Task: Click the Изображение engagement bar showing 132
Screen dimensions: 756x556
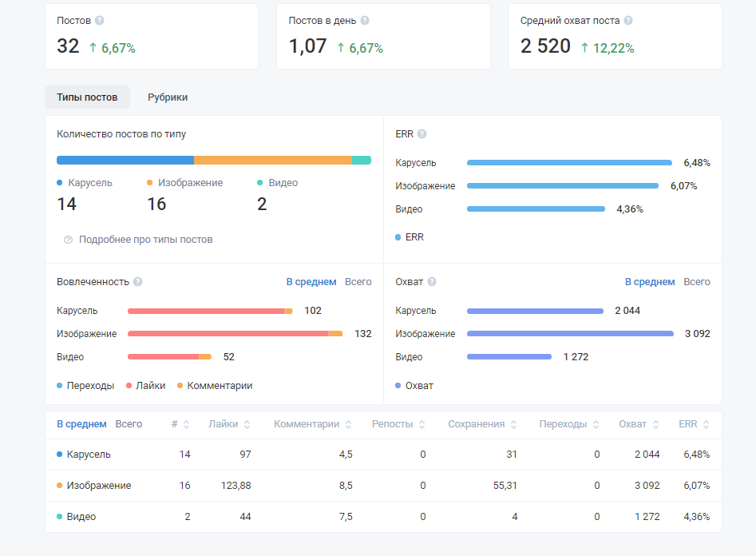Action: pyautogui.click(x=236, y=333)
